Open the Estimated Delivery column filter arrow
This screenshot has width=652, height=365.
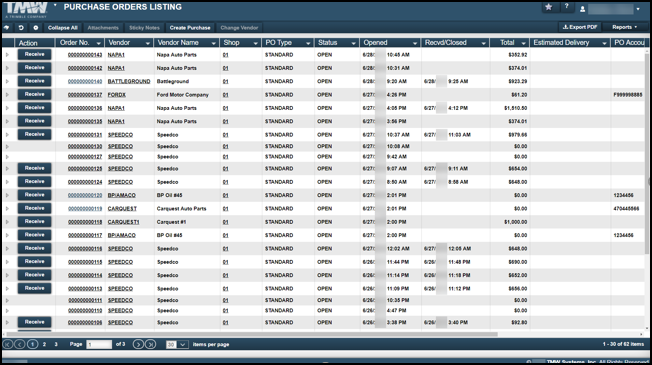click(x=604, y=43)
